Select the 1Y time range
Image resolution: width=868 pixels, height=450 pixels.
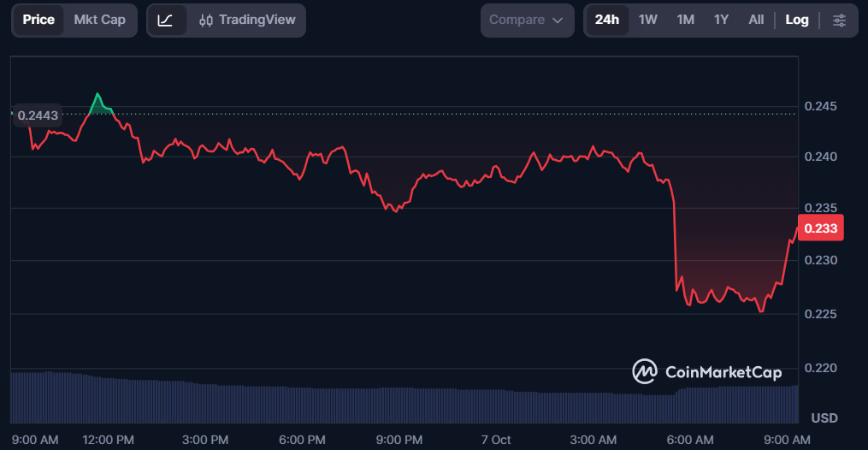(x=721, y=21)
